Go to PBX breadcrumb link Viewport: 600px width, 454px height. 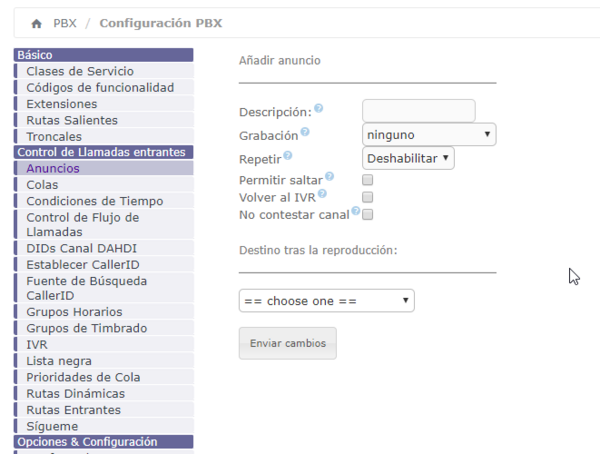click(64, 23)
